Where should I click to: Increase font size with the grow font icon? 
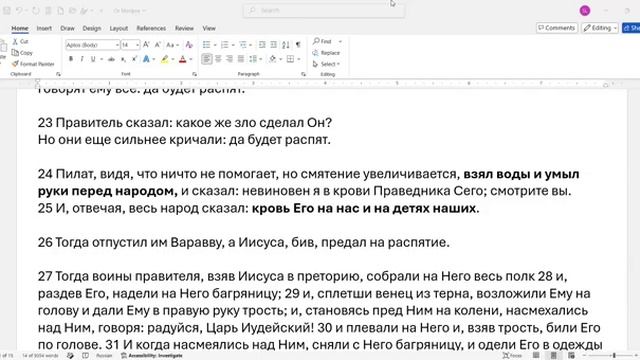(146, 44)
